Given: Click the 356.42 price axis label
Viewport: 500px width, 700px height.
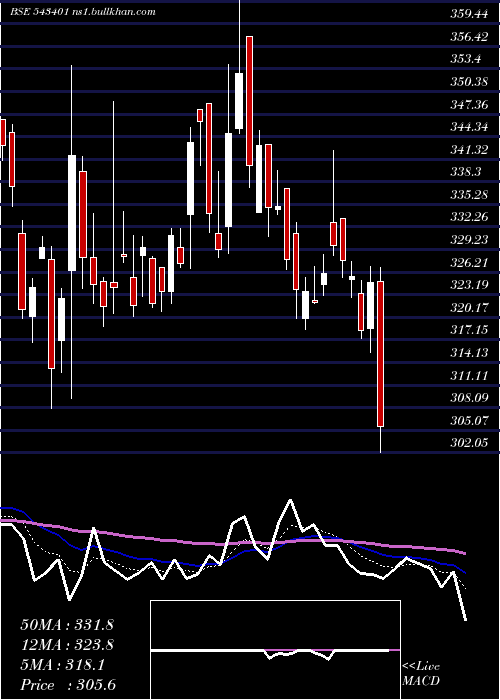Looking at the screenshot, I should (x=469, y=37).
